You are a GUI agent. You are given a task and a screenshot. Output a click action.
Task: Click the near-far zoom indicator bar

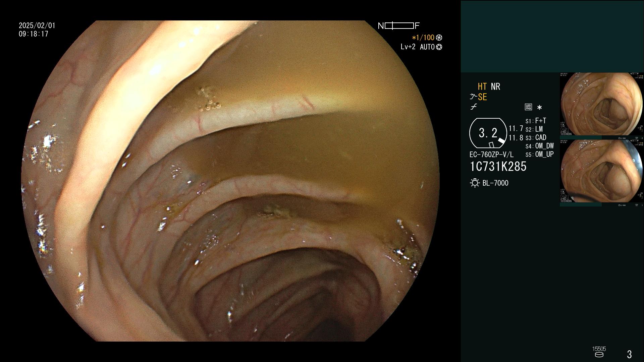click(399, 26)
